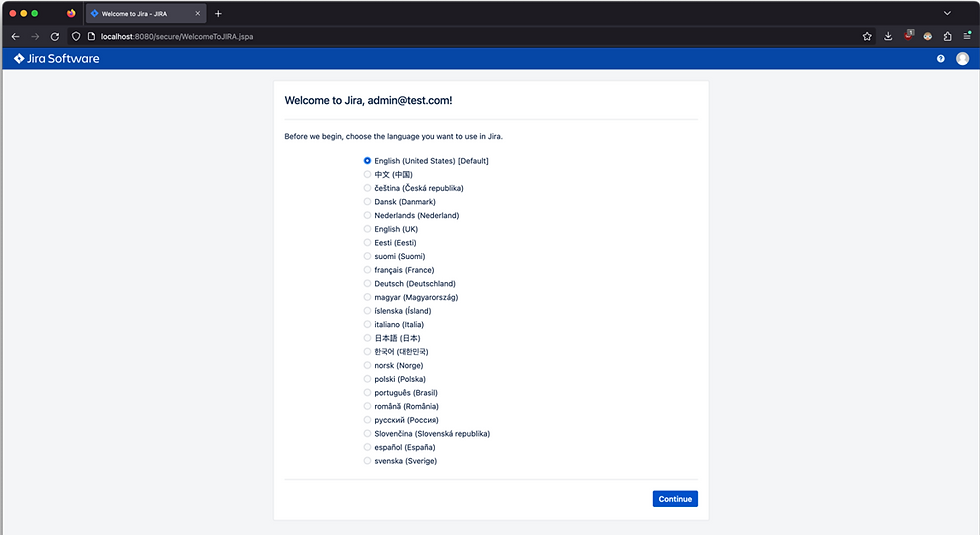The height and width of the screenshot is (535, 980).
Task: Click the red extension icon with badge
Action: coord(909,36)
